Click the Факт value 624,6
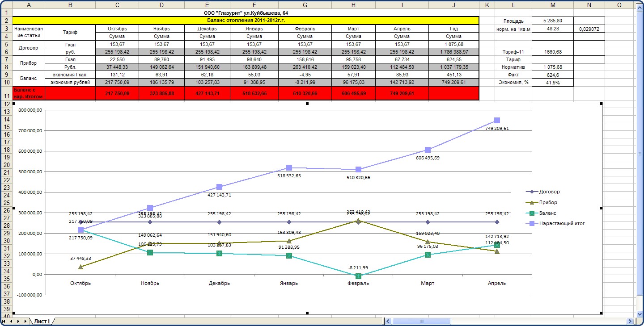644x326 pixels. tap(553, 75)
